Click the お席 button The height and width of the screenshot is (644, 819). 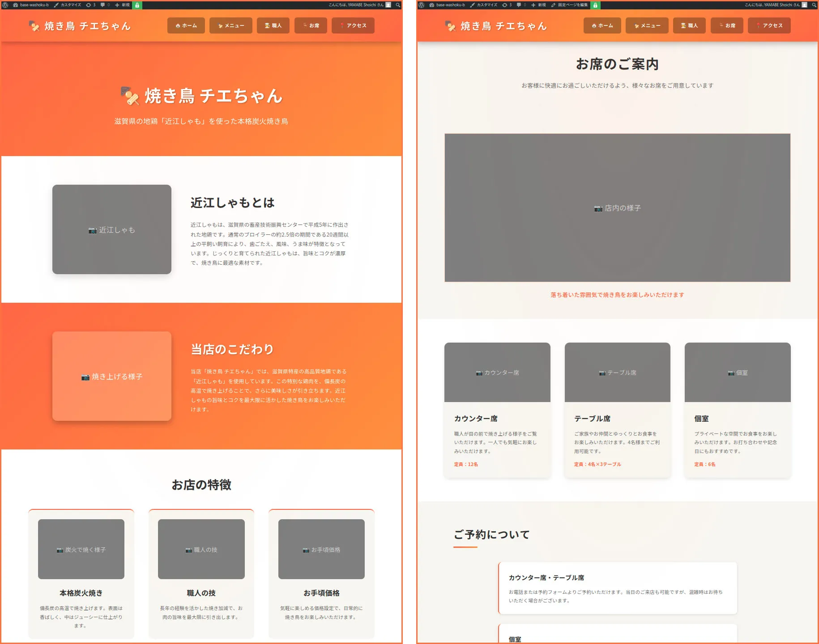[311, 25]
